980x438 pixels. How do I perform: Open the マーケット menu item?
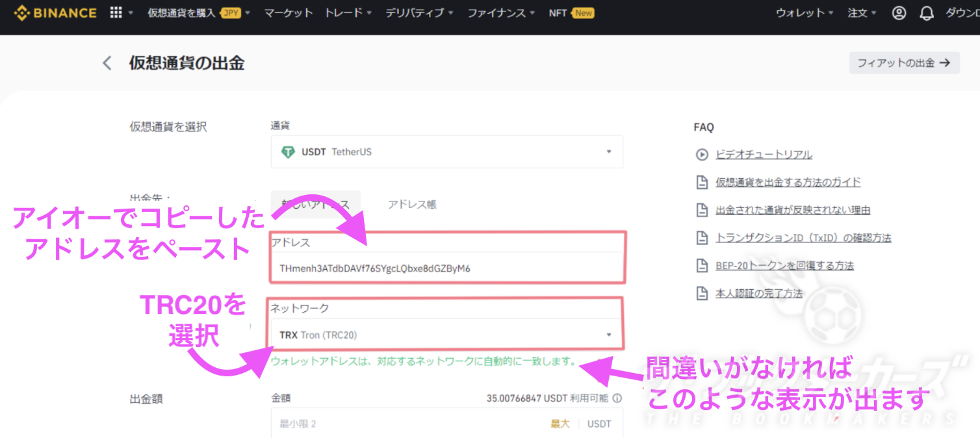pos(288,13)
